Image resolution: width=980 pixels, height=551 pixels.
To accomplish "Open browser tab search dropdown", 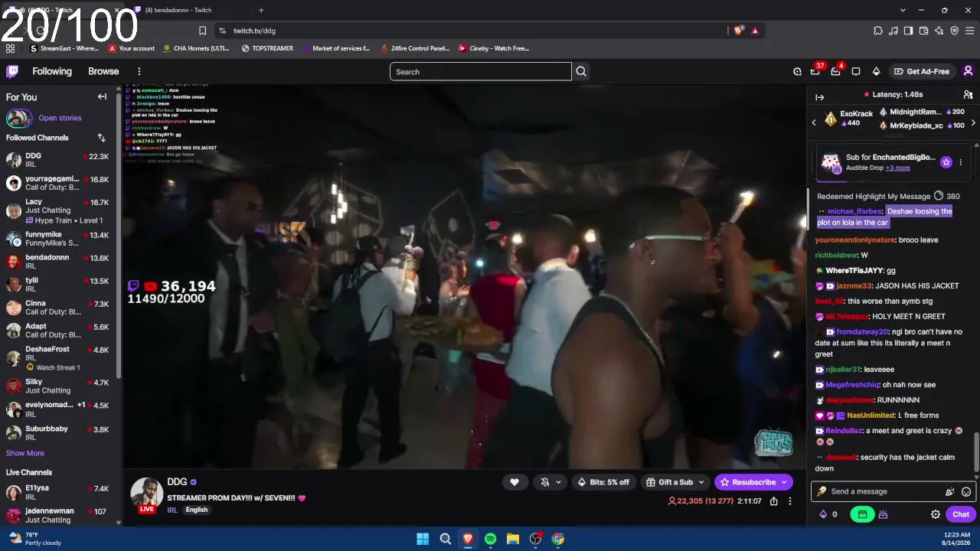I will click(x=903, y=10).
